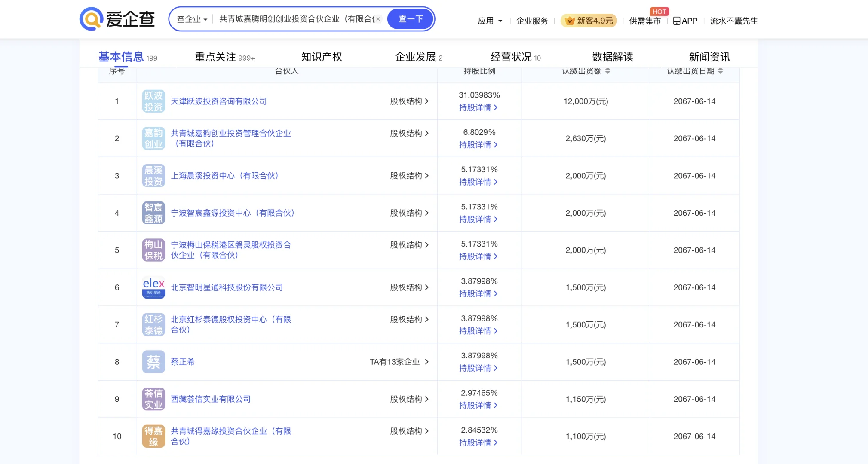Open the 蔡 person avatar
This screenshot has width=868, height=464.
pos(153,362)
